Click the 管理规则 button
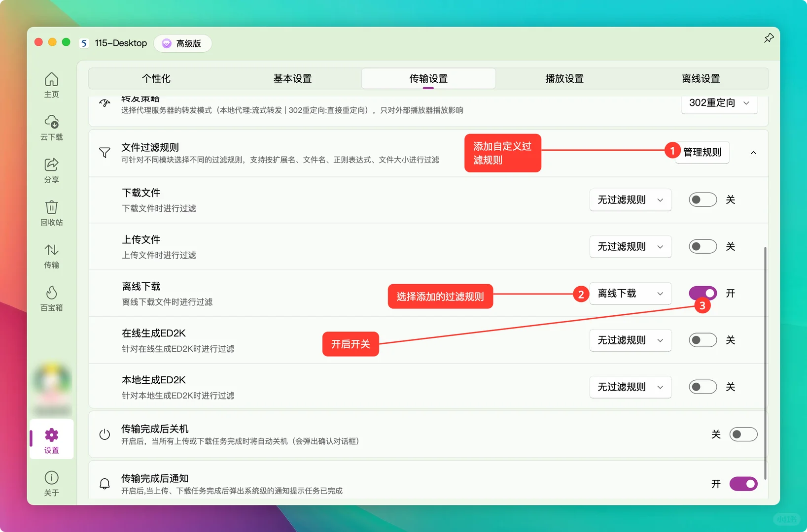This screenshot has height=532, width=807. pos(701,152)
